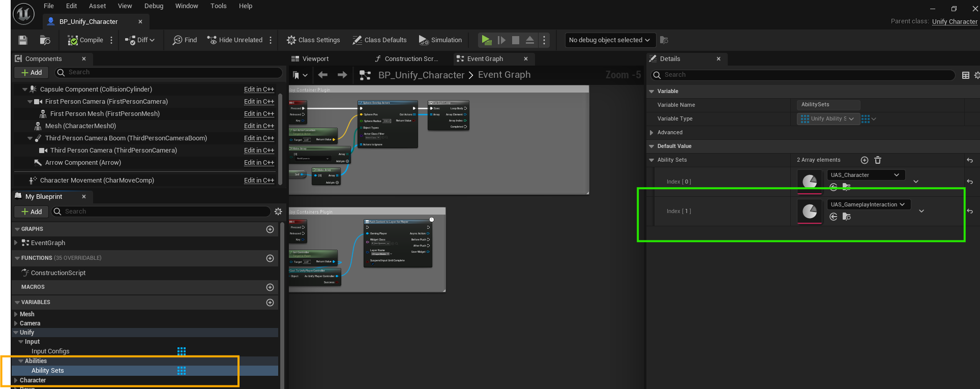
Task: Open graph bookmarks dropdown
Action: coord(300,75)
